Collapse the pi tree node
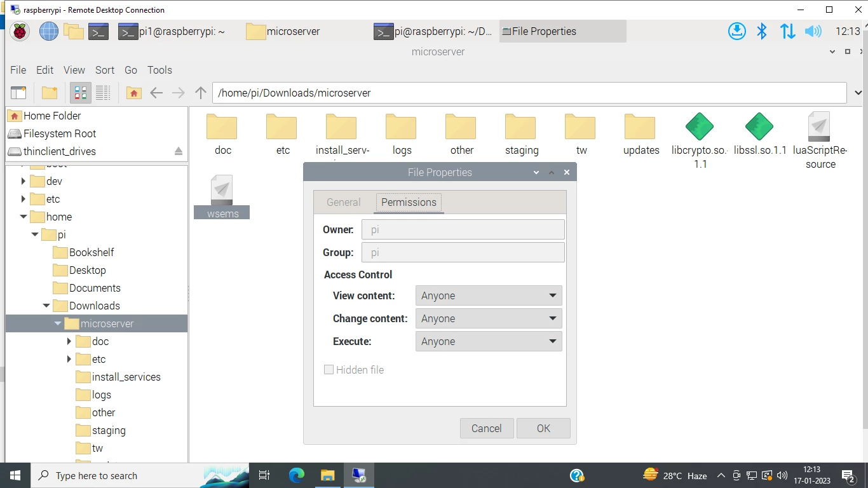Viewport: 868px width, 488px height. pyautogui.click(x=35, y=234)
